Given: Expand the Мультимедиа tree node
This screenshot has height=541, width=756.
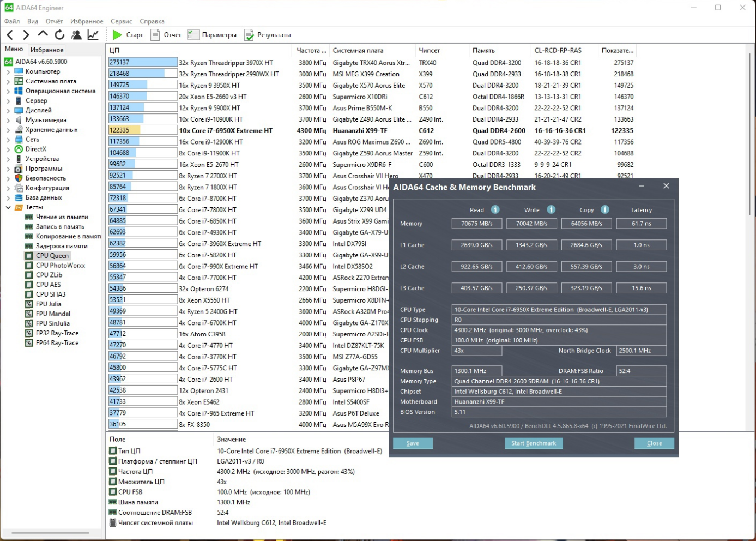Looking at the screenshot, I should pos(8,120).
